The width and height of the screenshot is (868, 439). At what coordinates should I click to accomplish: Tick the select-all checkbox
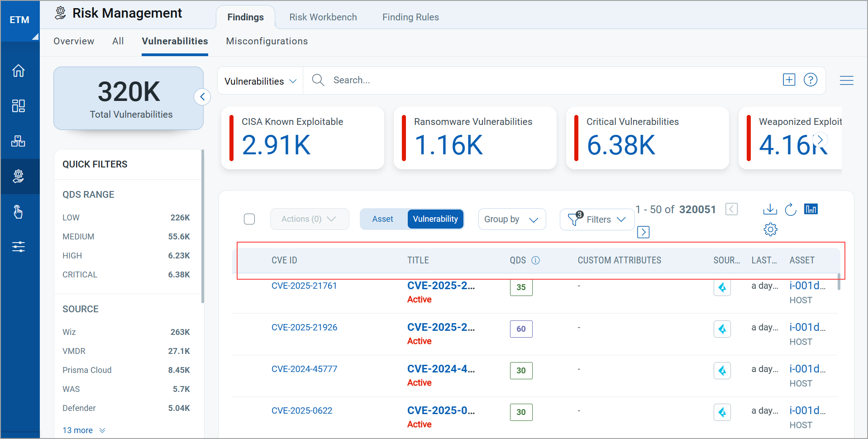(249, 219)
